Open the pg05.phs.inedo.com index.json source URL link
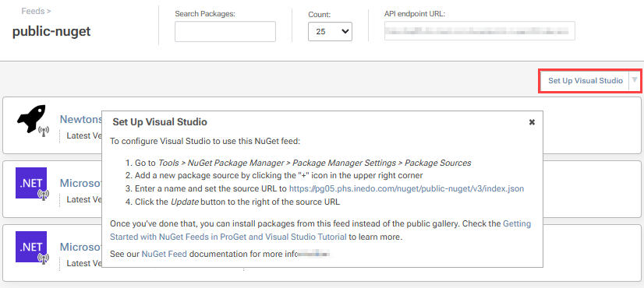 tap(407, 188)
